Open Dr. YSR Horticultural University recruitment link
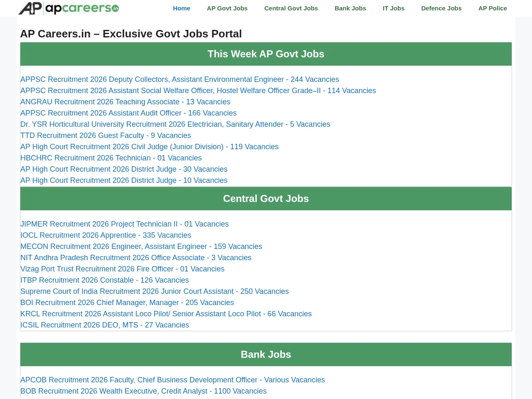 tap(175, 124)
